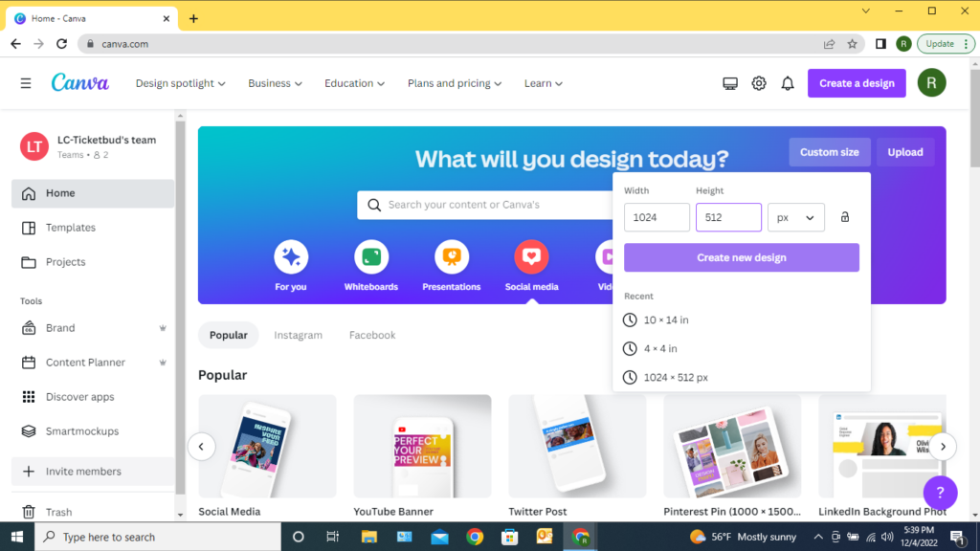
Task: Open Templates in the sidebar
Action: [x=93, y=228]
